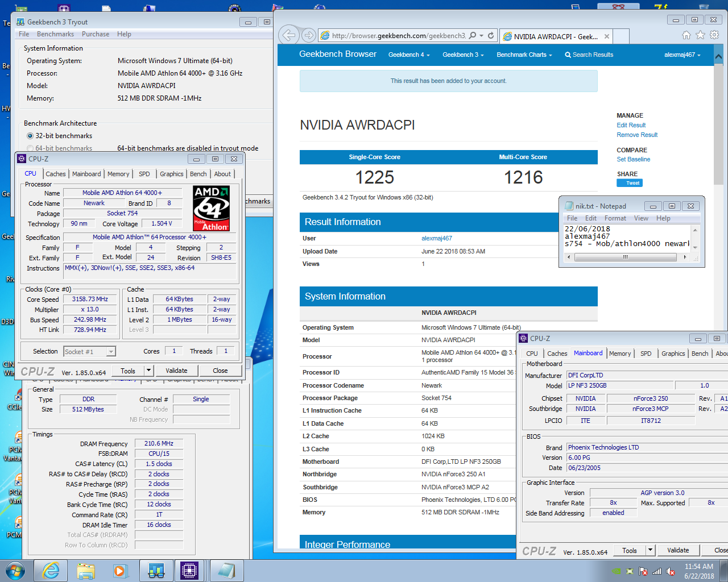Click the IE address bar URL
The image size is (728, 582).
tap(398, 35)
